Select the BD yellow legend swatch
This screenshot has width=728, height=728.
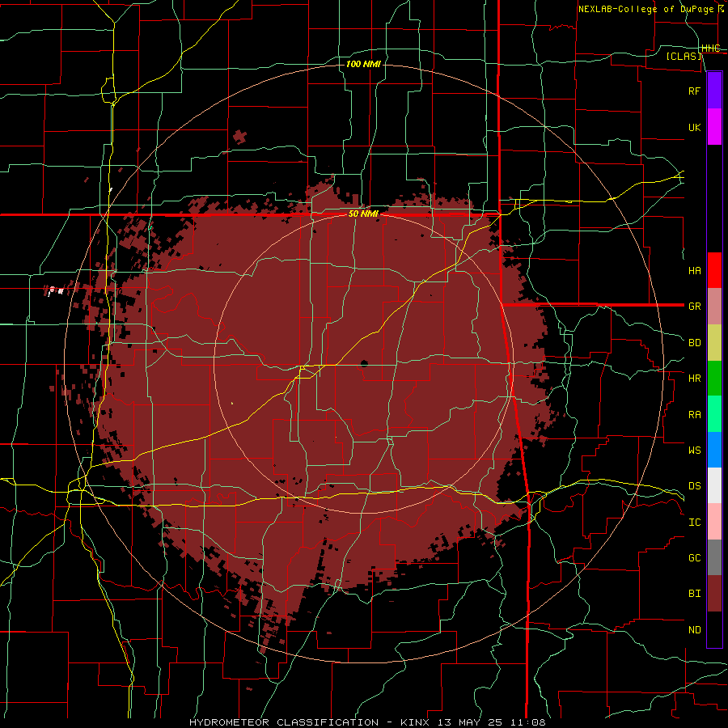click(x=714, y=343)
